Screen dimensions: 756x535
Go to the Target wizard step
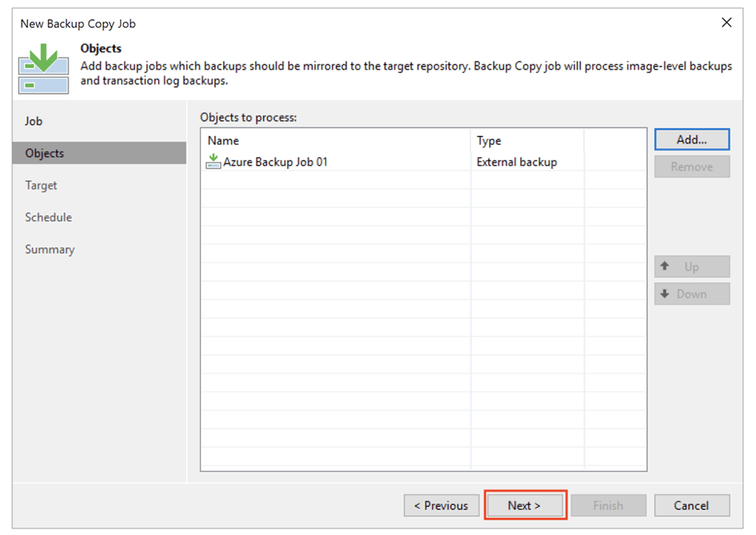(x=41, y=185)
